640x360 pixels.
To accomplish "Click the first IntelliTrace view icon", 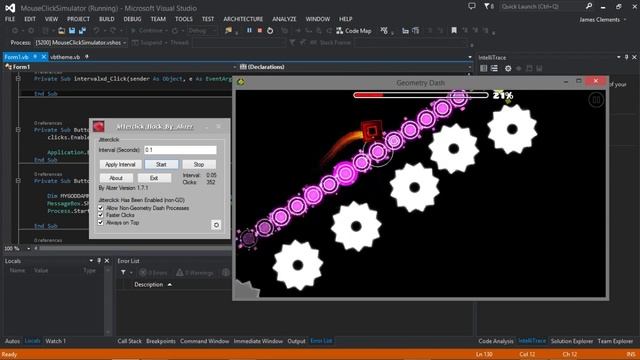I will 484,68.
